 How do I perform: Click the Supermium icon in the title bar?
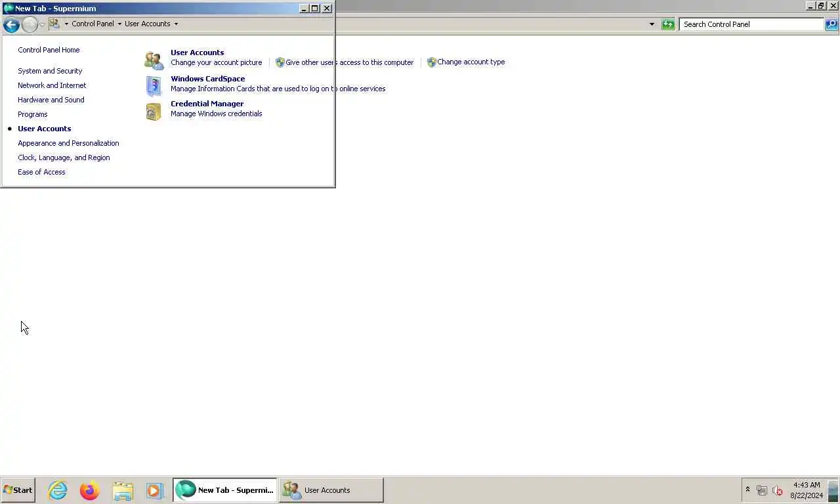(x=9, y=9)
